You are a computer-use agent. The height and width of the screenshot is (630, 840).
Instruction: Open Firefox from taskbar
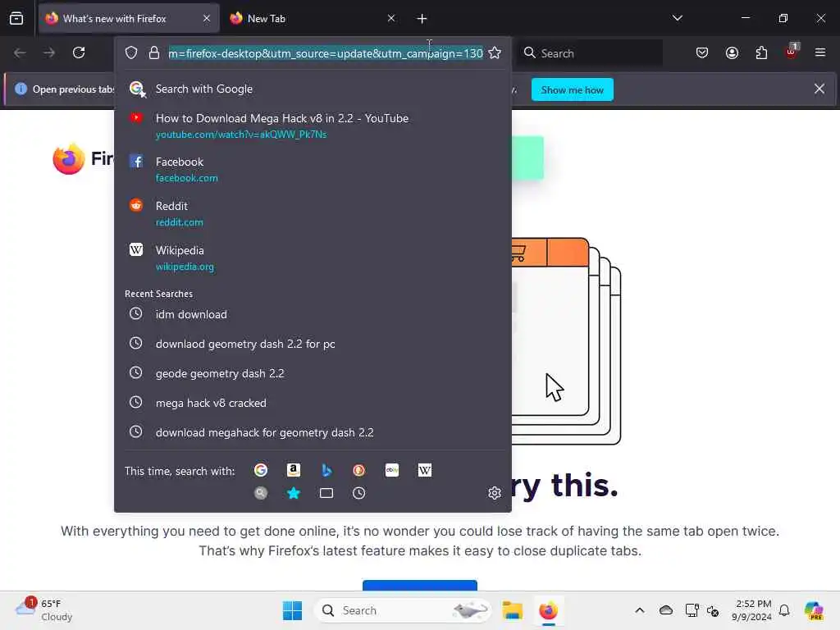[x=548, y=610]
